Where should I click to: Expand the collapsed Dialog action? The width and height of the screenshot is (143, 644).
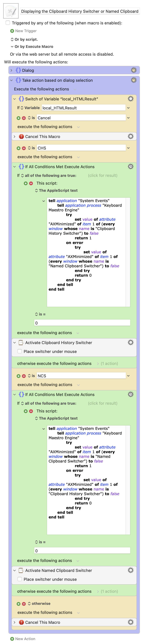pos(11,71)
